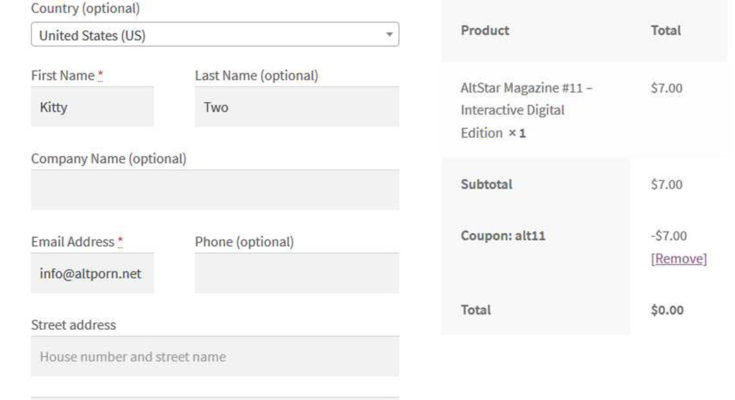Click into the First Name field containing Kitty
Viewport: 735px width, 400px height.
pyautogui.click(x=92, y=107)
